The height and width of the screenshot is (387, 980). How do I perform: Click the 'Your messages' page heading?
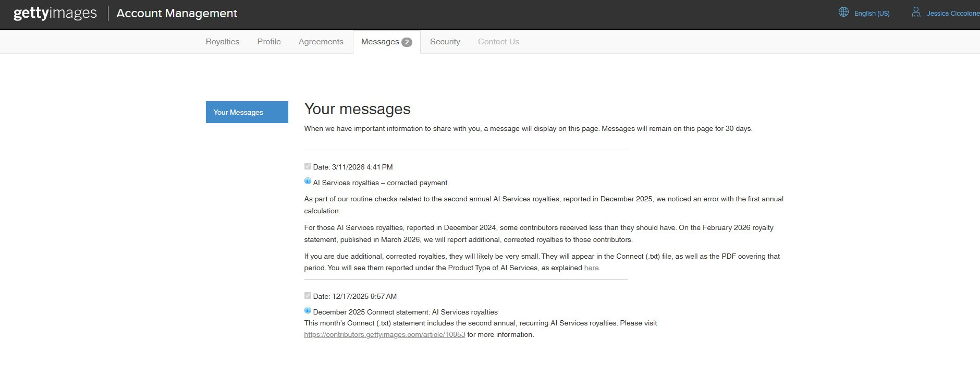pos(358,109)
